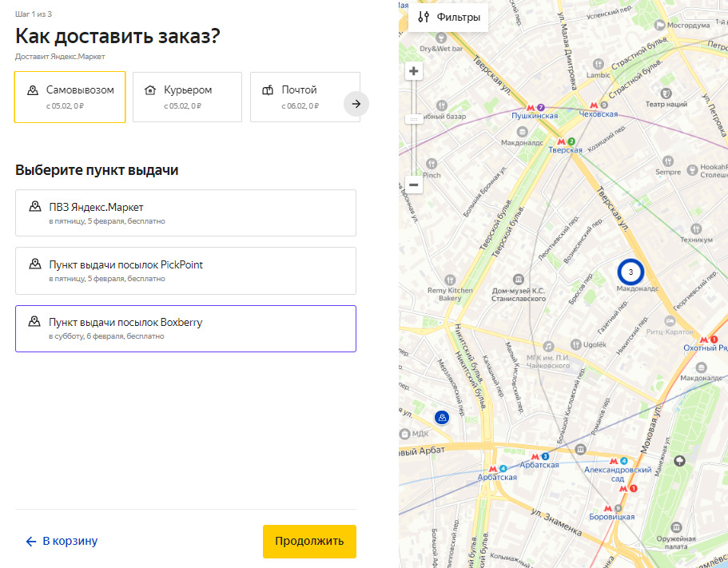
Task: Click the Александровский сад metro icon
Action: [614, 461]
